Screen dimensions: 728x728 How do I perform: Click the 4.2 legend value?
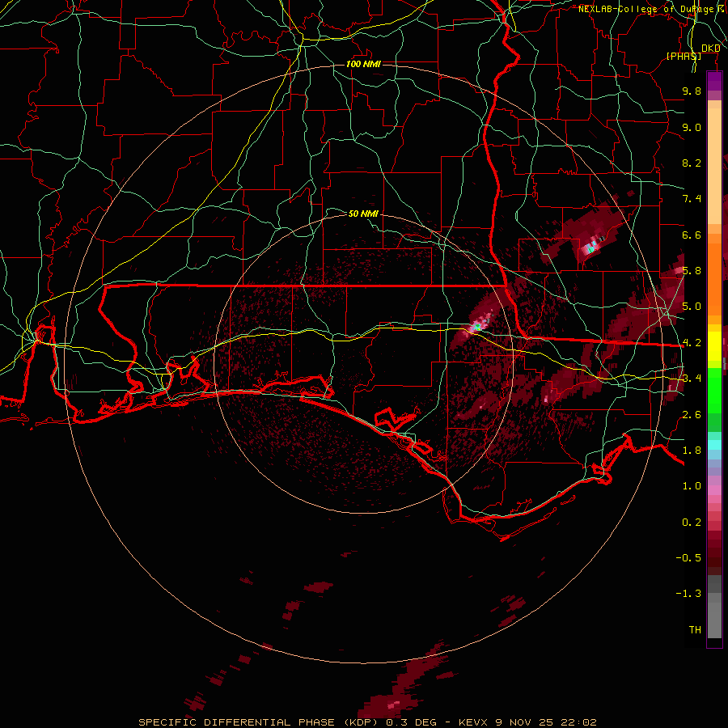(x=692, y=343)
